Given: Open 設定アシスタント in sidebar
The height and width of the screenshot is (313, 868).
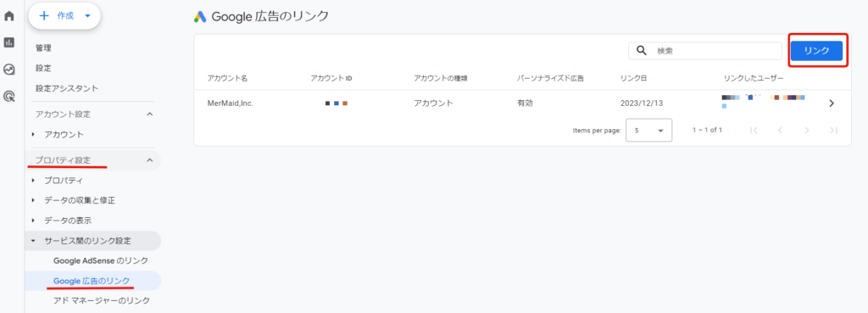Looking at the screenshot, I should click(x=67, y=88).
